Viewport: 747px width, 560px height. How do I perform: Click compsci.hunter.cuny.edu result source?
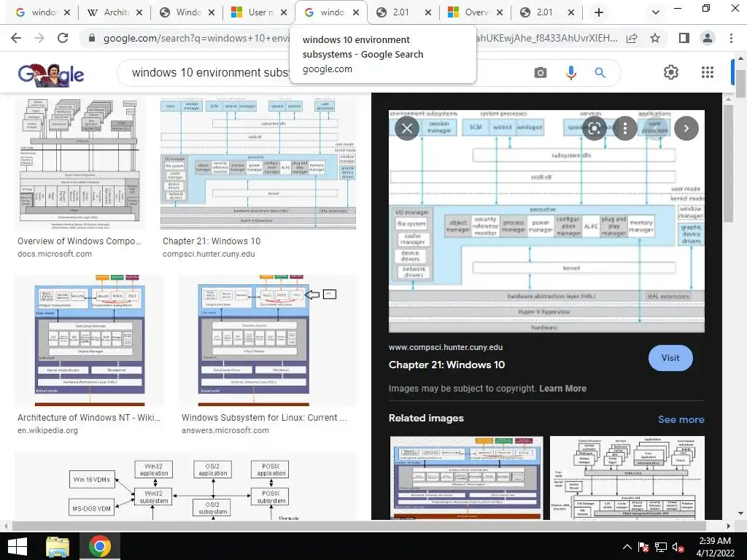pyautogui.click(x=209, y=254)
